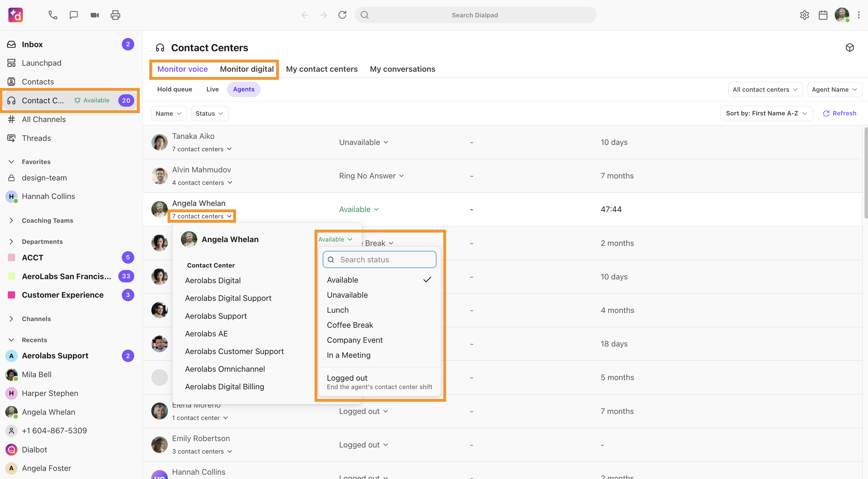The image size is (868, 479).
Task: Go forward with the right arrow
Action: (x=323, y=15)
